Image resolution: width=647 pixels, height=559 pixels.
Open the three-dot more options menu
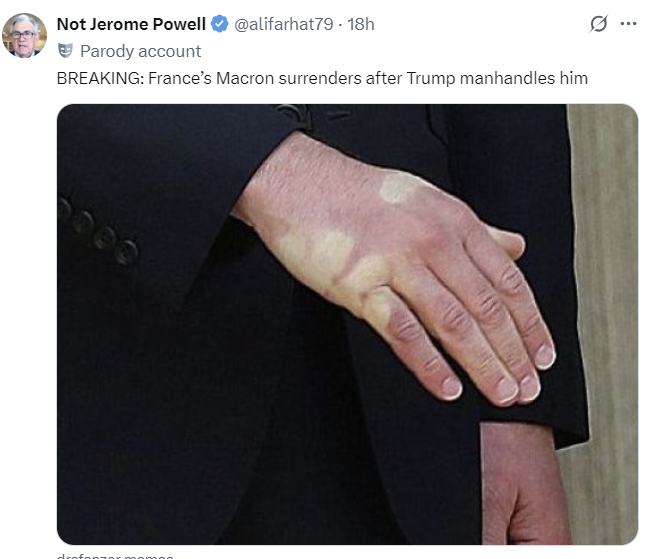click(628, 24)
